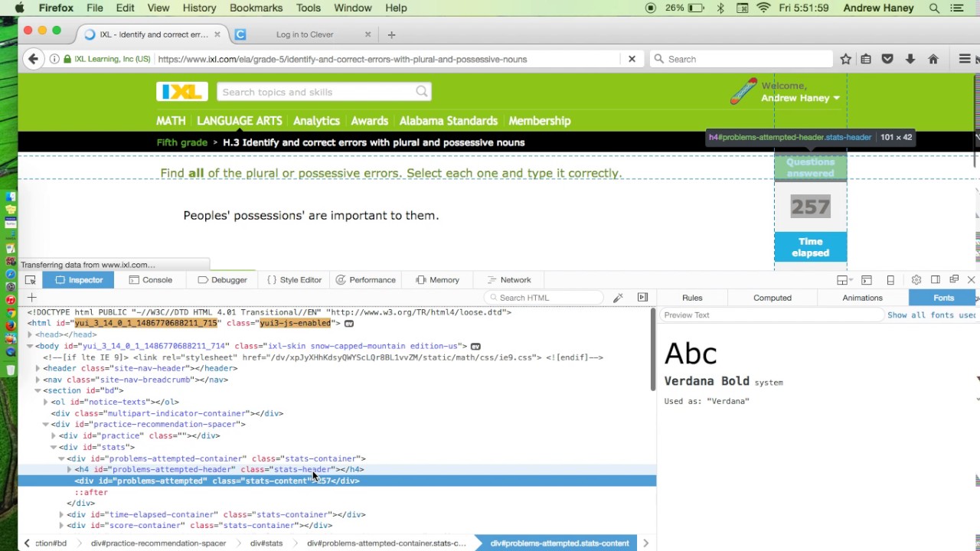Open the Firefox hamburger menu

point(965,59)
